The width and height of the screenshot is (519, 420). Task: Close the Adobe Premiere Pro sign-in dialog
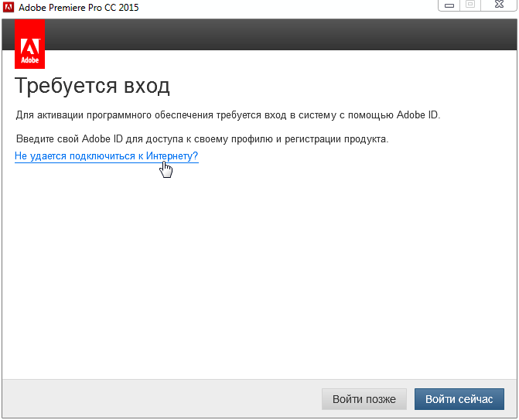(x=499, y=5)
